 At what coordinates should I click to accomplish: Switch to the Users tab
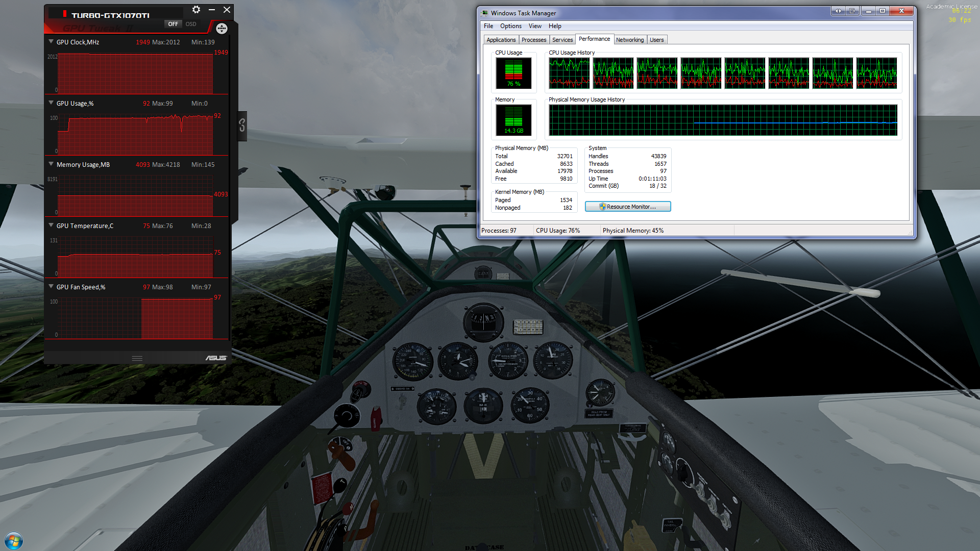click(657, 40)
